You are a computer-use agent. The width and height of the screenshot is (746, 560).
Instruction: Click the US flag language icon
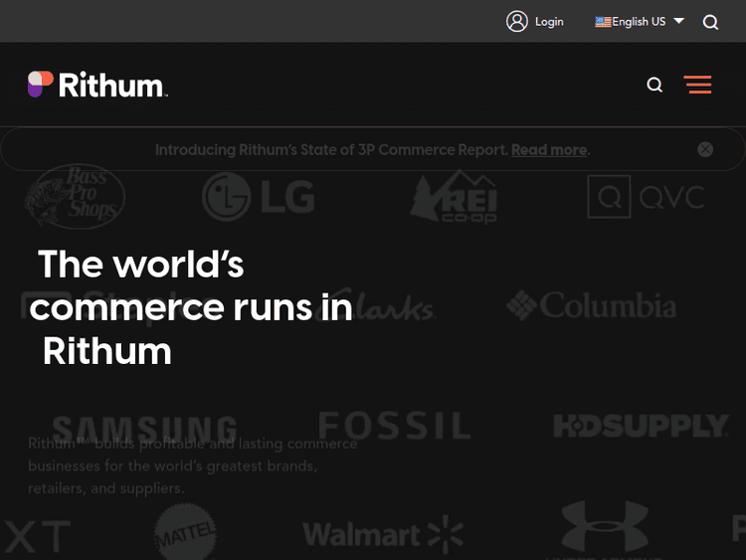(x=603, y=22)
